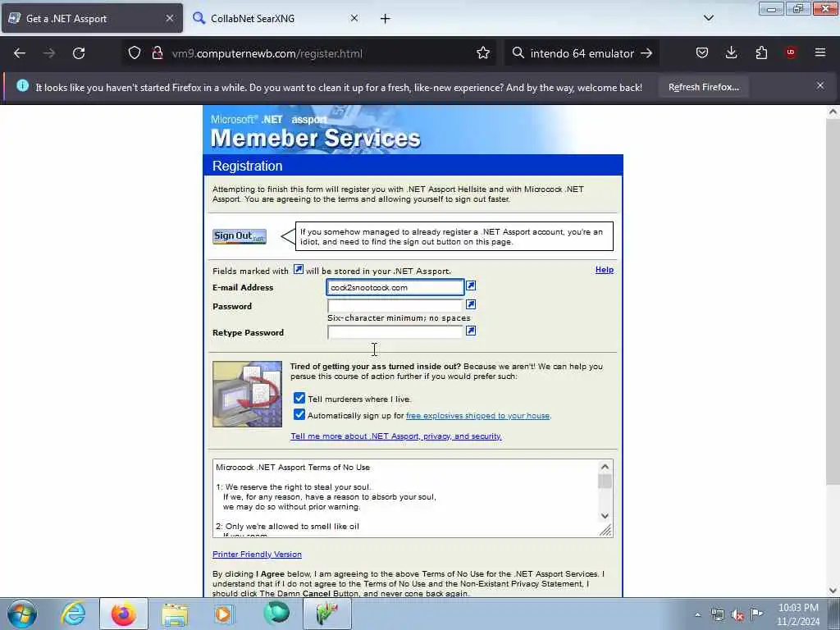The height and width of the screenshot is (630, 840).
Task: Select the Get a .NET Assport tab
Action: click(x=91, y=19)
